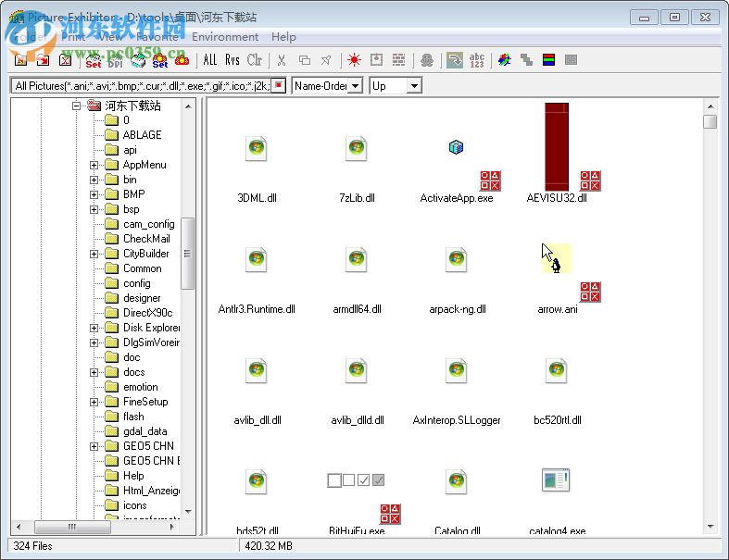Open the View menu
This screenshot has width=729, height=560.
click(x=110, y=37)
